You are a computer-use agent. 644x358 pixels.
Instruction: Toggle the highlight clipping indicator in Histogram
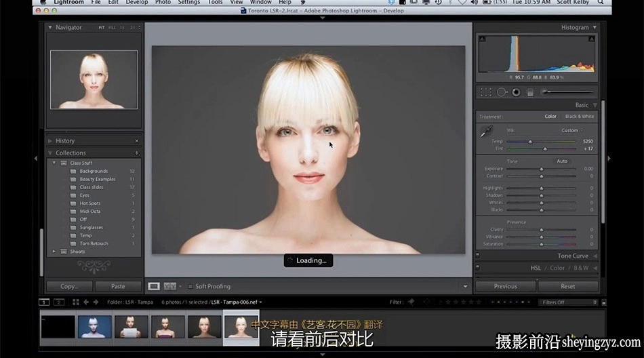click(591, 39)
